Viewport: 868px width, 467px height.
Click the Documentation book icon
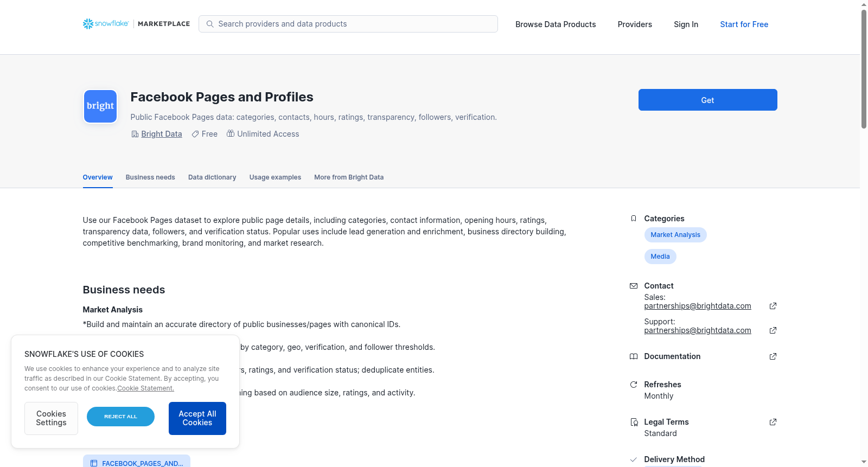click(634, 356)
